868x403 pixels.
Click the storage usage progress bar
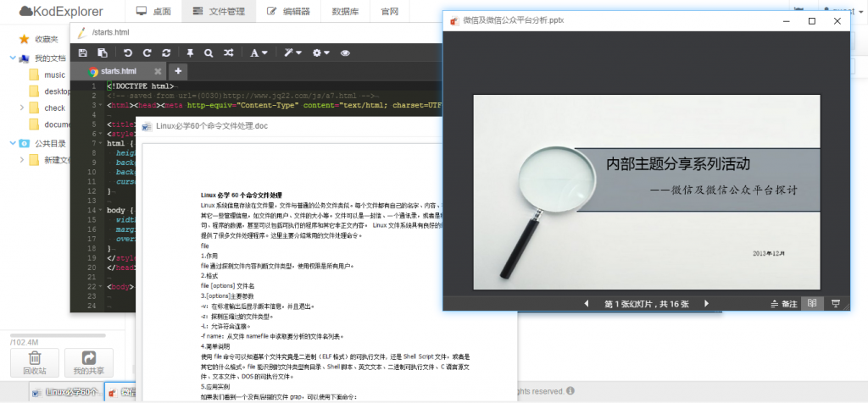(x=58, y=335)
